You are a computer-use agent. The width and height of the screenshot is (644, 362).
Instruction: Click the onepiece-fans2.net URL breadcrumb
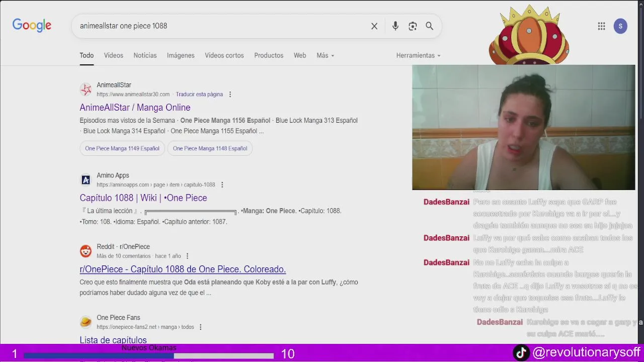click(x=145, y=327)
